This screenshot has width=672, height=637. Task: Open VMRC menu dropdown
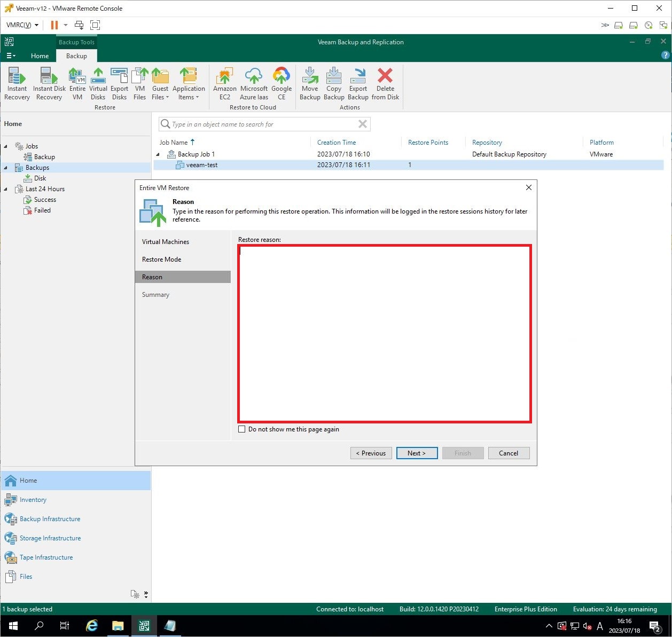click(x=22, y=25)
